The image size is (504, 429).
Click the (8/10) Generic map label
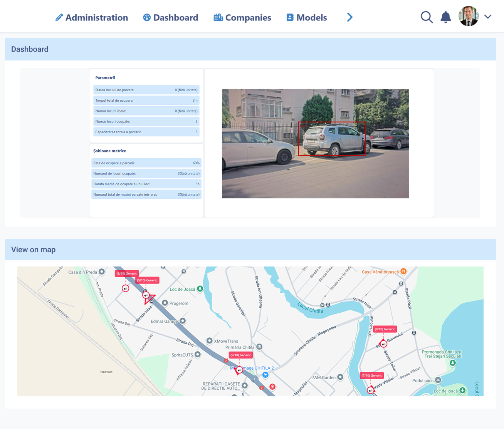click(x=385, y=329)
